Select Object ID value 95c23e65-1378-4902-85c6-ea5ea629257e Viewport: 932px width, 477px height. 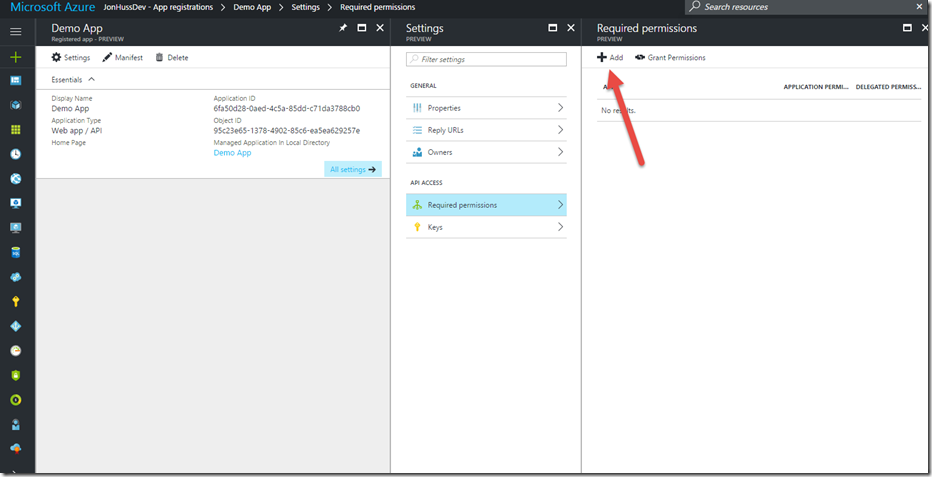pyautogui.click(x=286, y=131)
